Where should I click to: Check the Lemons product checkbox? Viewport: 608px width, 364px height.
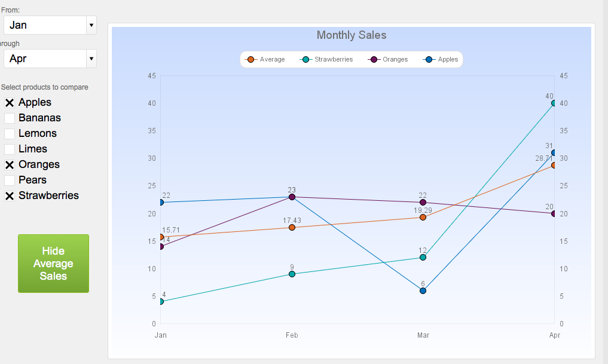tap(10, 134)
